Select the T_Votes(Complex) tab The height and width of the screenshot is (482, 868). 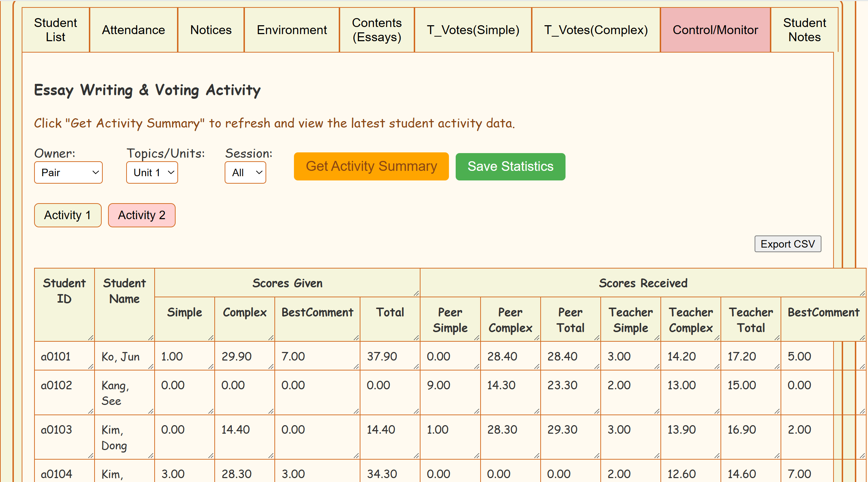[596, 30]
